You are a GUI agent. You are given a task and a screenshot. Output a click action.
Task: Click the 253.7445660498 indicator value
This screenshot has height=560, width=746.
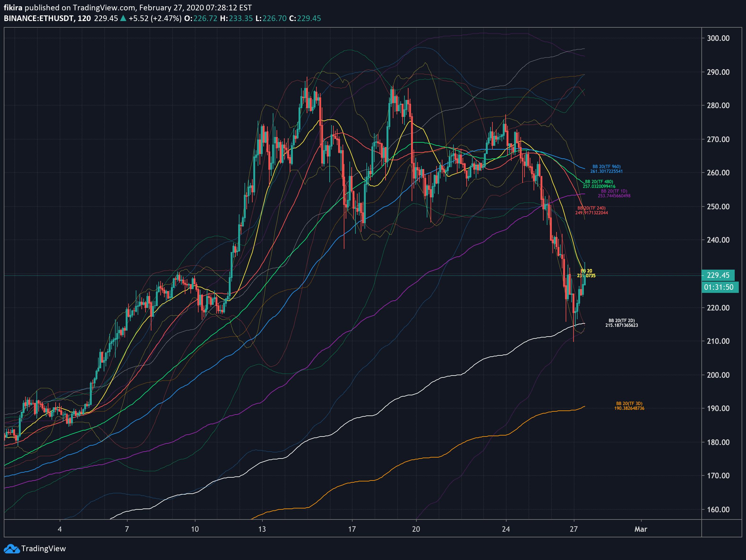click(614, 196)
